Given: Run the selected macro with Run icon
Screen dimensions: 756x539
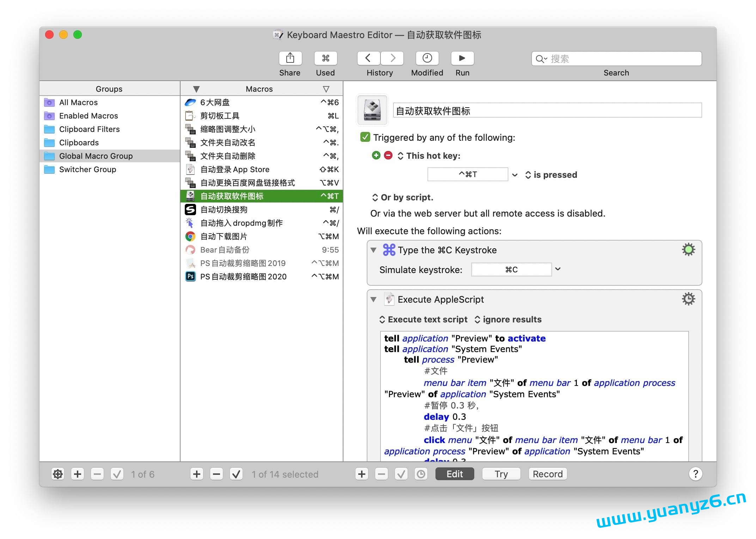Looking at the screenshot, I should point(462,58).
